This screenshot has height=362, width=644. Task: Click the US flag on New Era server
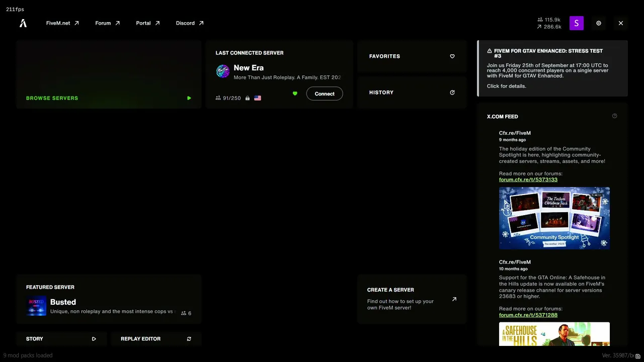click(258, 98)
